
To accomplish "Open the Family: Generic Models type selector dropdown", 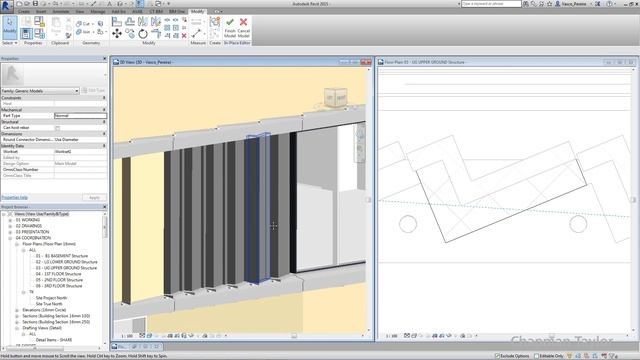I will [x=40, y=91].
